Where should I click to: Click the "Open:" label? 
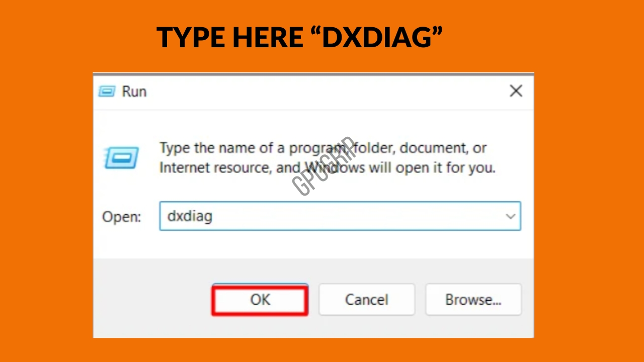122,217
